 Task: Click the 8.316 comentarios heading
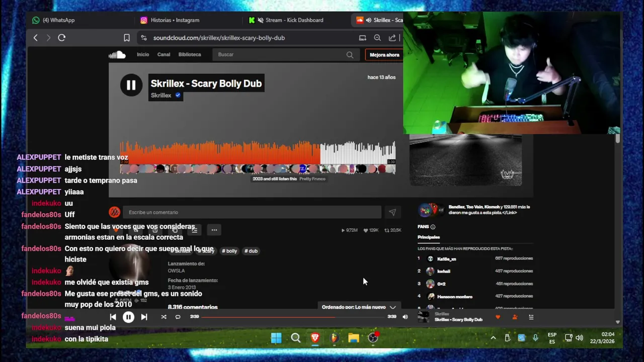[x=193, y=307]
